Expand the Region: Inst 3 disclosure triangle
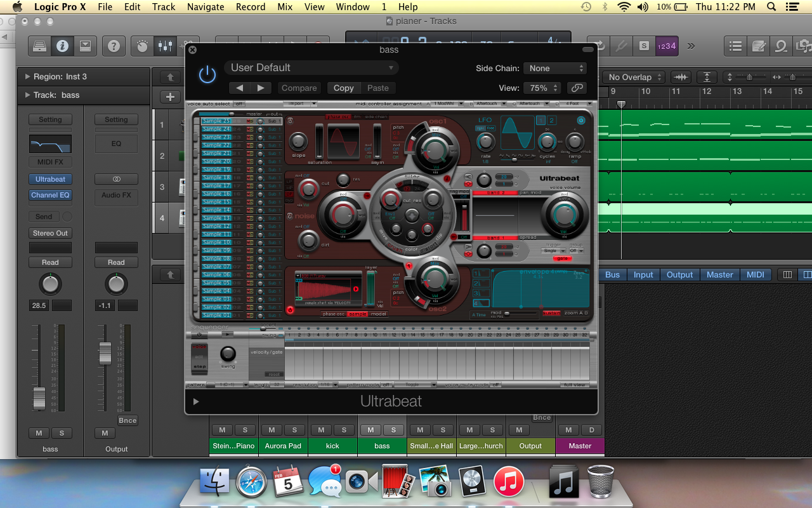Screen dimensions: 812x508 27,77
